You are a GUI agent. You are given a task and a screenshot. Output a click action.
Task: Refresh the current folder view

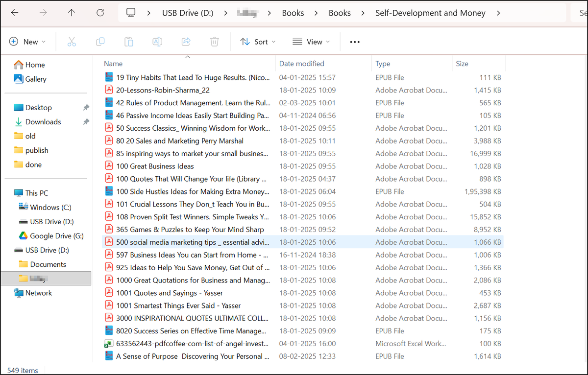point(100,13)
